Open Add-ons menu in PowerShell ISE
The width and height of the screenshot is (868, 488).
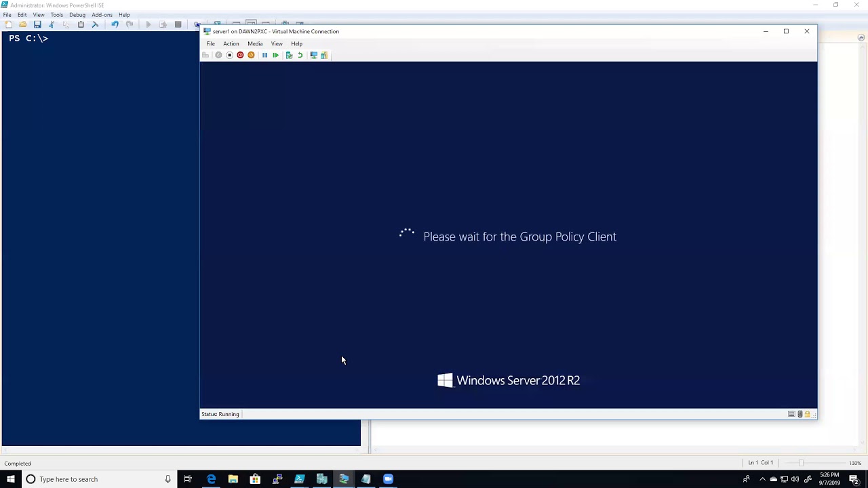click(102, 15)
